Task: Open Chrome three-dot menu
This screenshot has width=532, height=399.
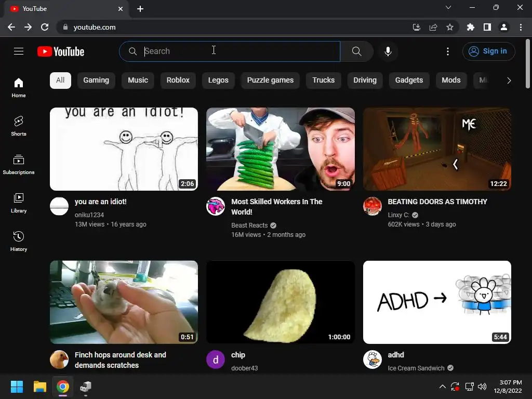Action: pos(521,27)
